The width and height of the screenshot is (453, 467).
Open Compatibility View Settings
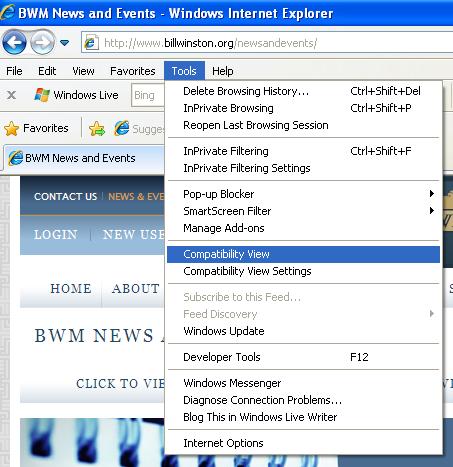point(303,271)
